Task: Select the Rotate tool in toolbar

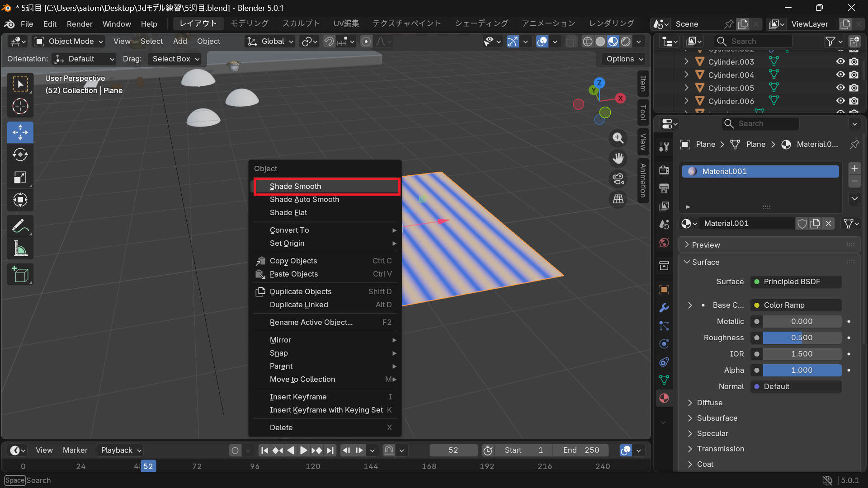Action: tap(20, 155)
